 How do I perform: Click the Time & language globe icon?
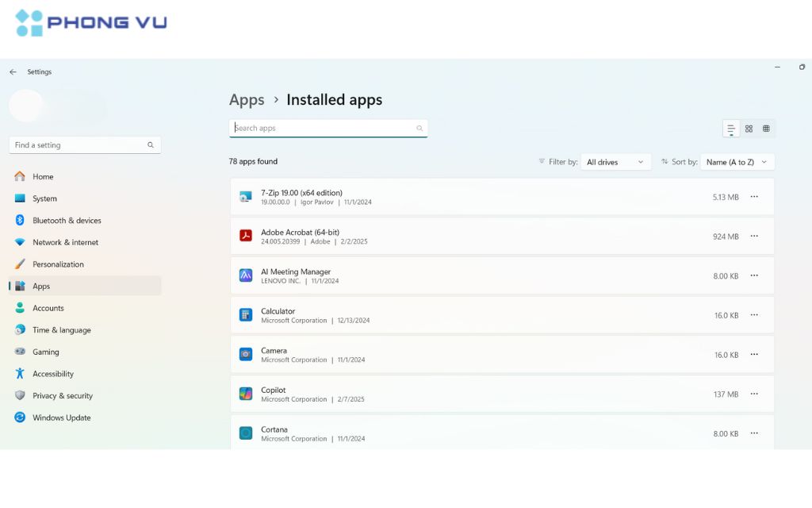pyautogui.click(x=20, y=329)
